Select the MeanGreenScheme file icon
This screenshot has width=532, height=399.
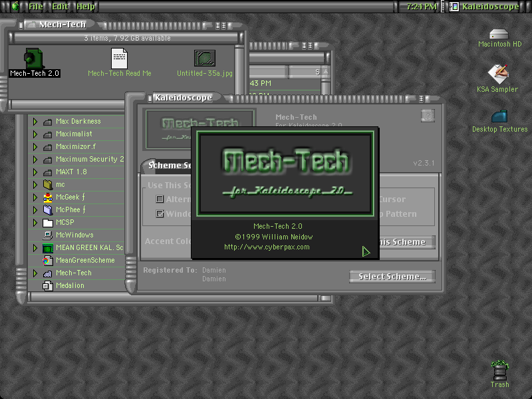(48, 261)
